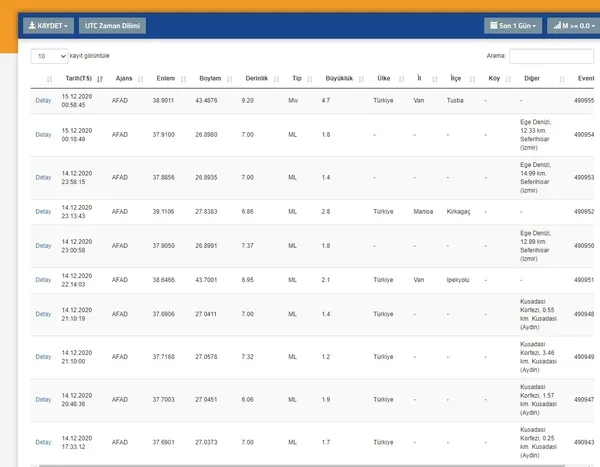Sort table by Tip column
This screenshot has height=467, width=600.
[295, 77]
